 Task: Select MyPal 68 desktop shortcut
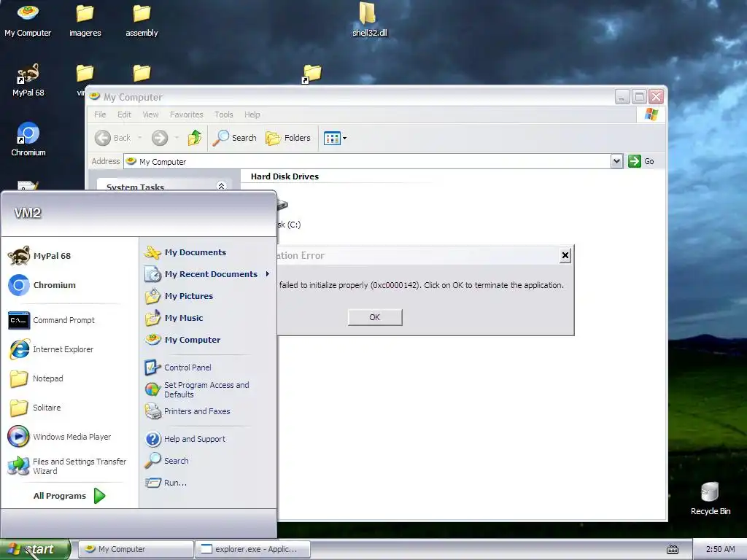28,80
